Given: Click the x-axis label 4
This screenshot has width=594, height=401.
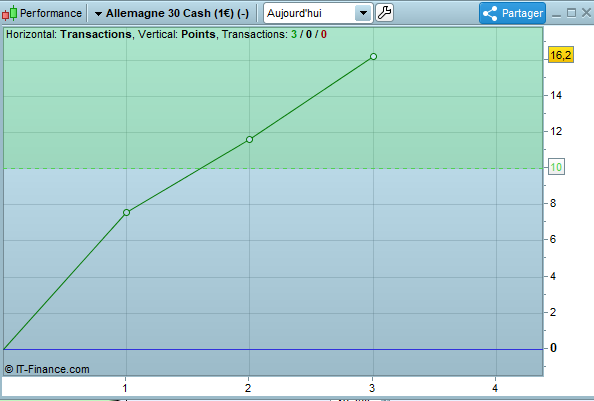Looking at the screenshot, I should (x=495, y=388).
